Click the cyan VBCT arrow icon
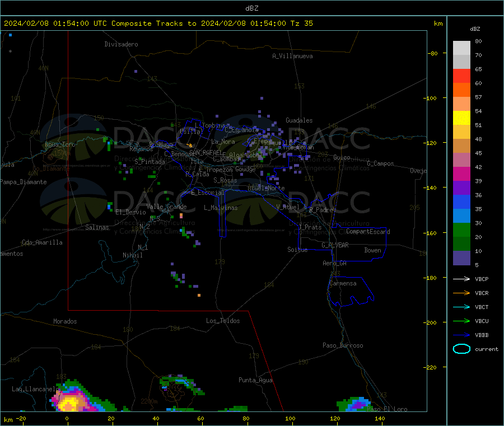 [461, 307]
